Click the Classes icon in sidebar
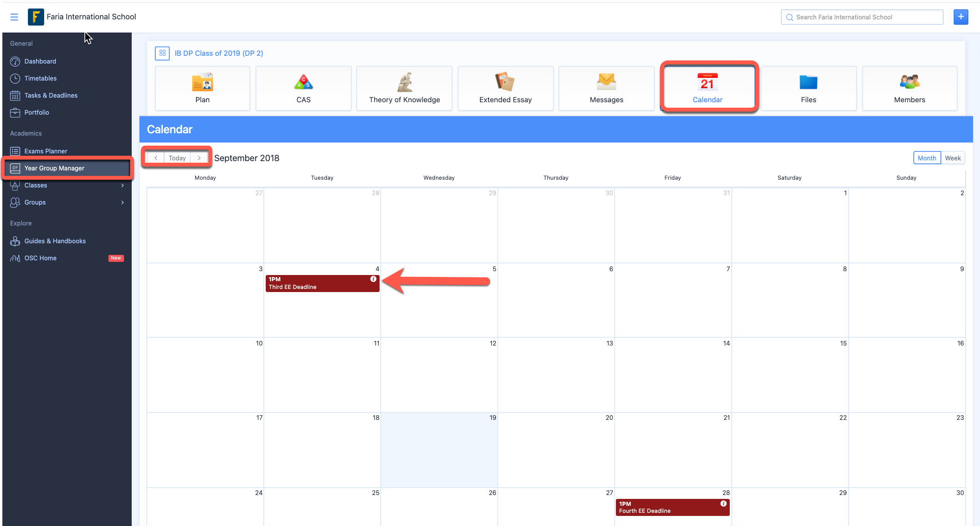Screen dimensions: 980x526 (15, 185)
